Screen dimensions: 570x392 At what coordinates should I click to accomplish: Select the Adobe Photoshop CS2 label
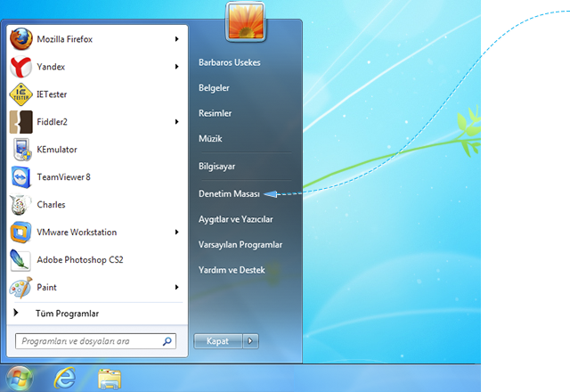(x=80, y=260)
